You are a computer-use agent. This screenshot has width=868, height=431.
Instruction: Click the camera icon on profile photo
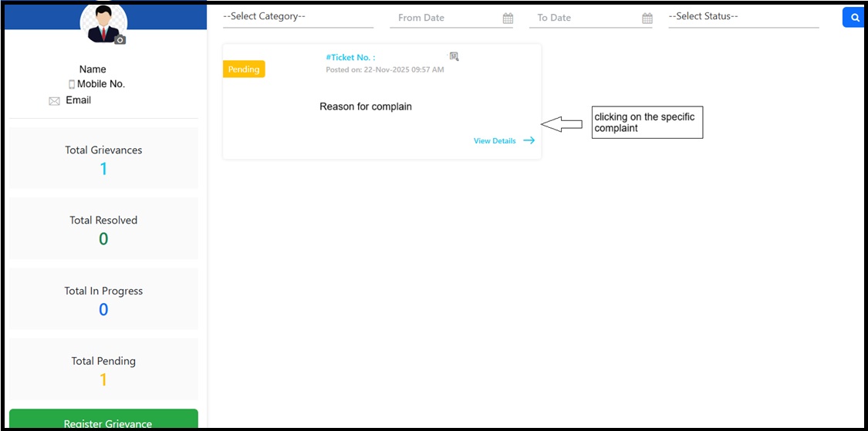pos(120,40)
